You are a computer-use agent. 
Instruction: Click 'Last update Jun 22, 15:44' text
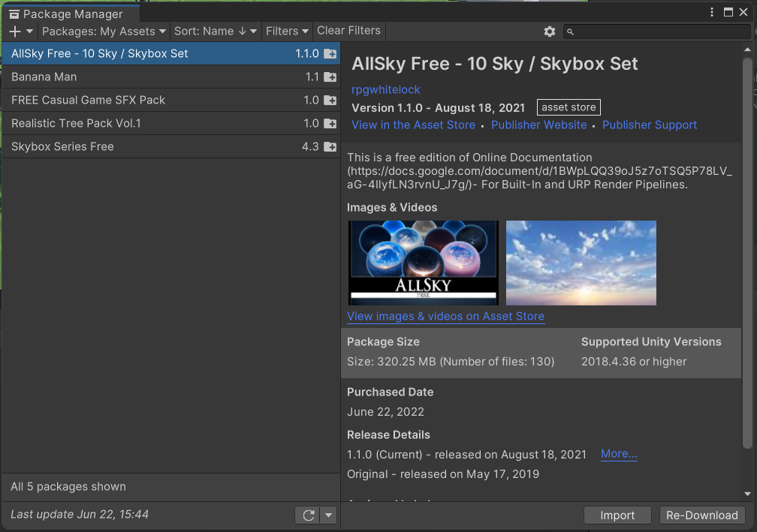point(80,515)
